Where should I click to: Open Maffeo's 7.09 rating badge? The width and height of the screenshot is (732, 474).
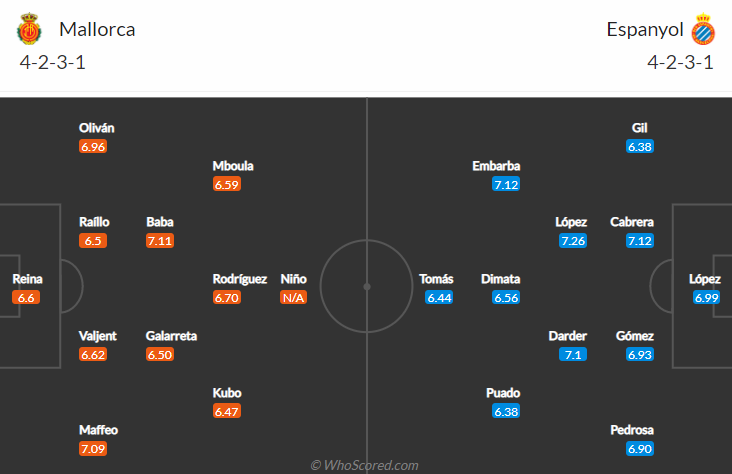93,449
